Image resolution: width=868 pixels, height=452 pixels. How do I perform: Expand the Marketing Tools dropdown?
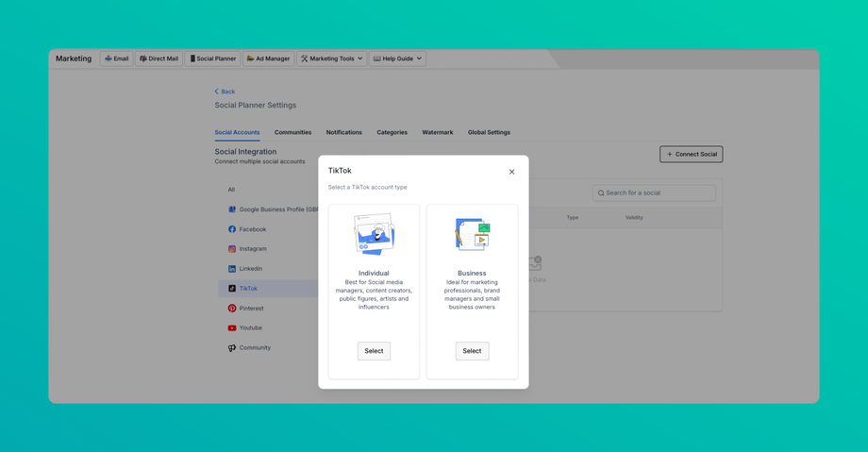(x=331, y=59)
